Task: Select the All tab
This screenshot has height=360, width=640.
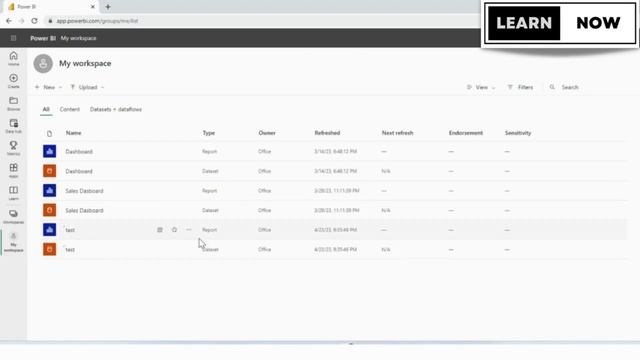Action: pyautogui.click(x=46, y=109)
